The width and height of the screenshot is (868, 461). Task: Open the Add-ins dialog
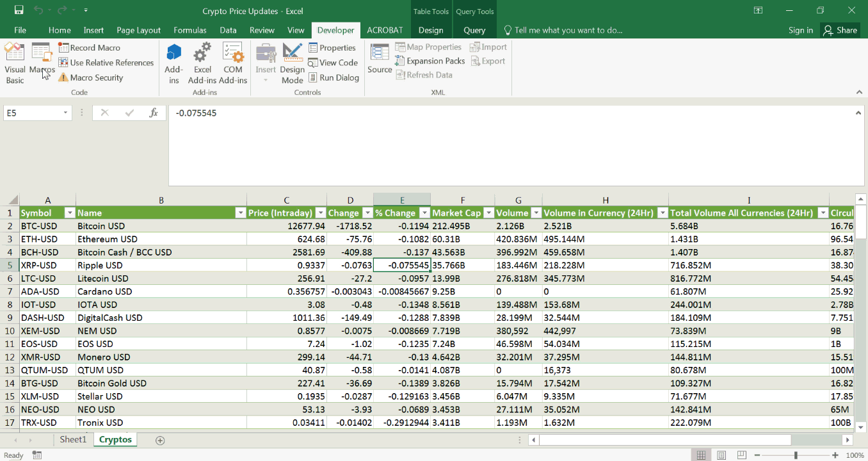point(173,63)
